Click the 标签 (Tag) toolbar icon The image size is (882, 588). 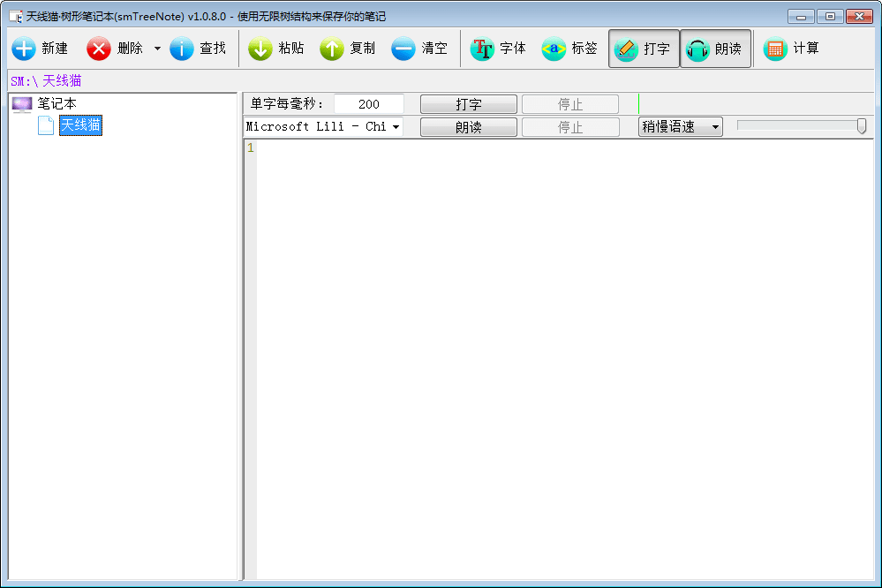[554, 49]
